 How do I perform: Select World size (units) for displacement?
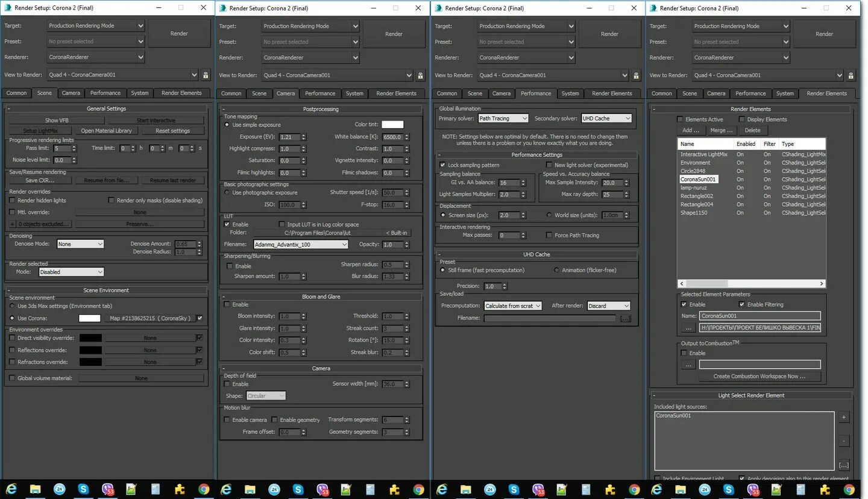tap(549, 215)
